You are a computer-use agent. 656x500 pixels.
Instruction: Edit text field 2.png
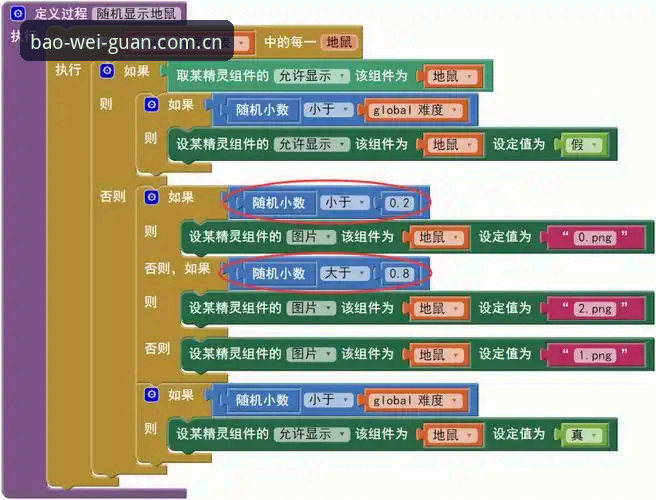click(595, 309)
